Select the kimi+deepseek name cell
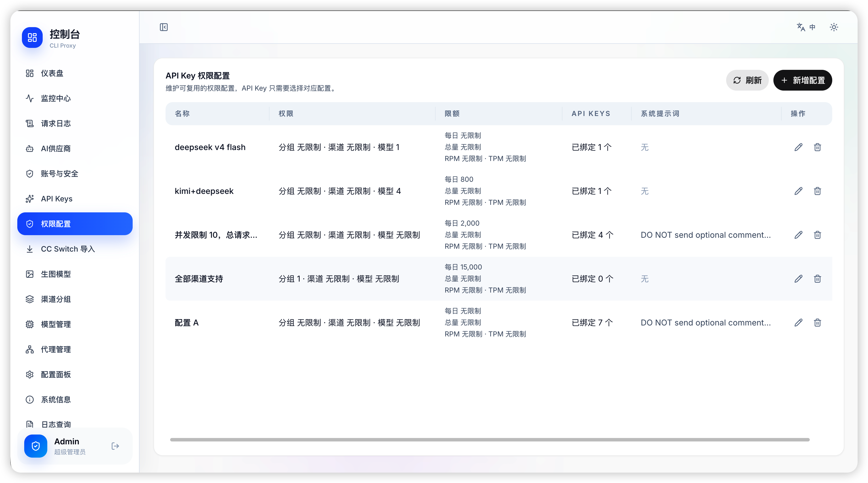The image size is (868, 483). tap(204, 191)
